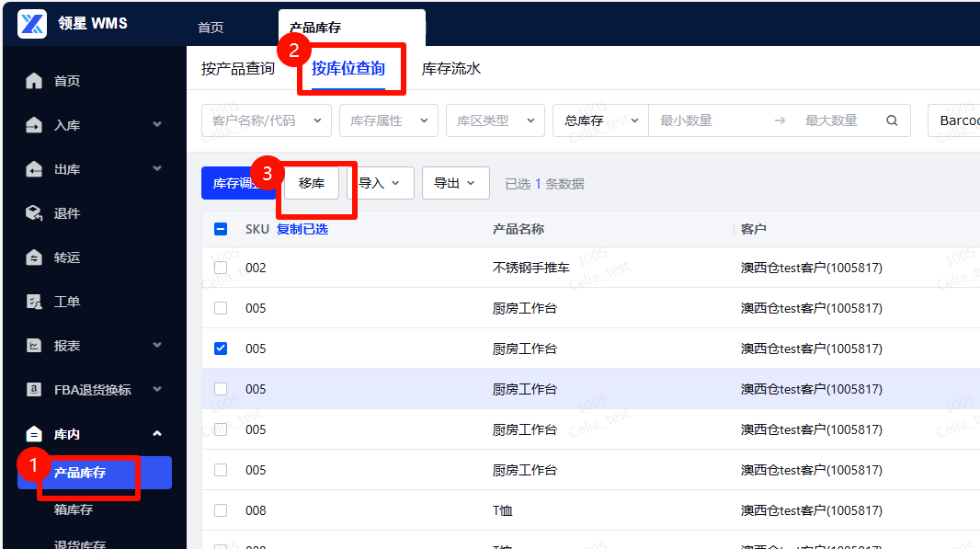The width and height of the screenshot is (980, 549).
Task: Uncheck the selected 005 厨房工作台 row checkbox
Action: pyautogui.click(x=221, y=349)
